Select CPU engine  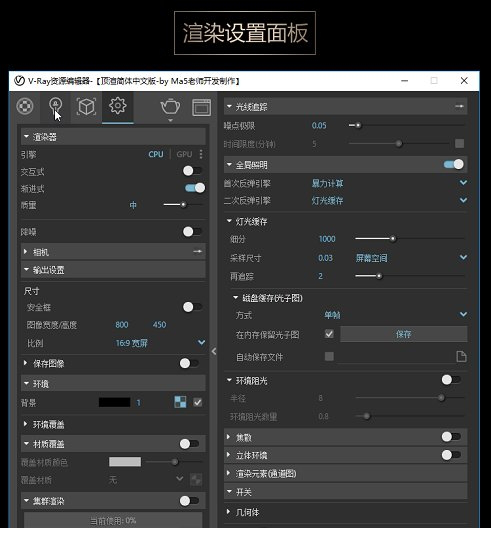click(156, 154)
